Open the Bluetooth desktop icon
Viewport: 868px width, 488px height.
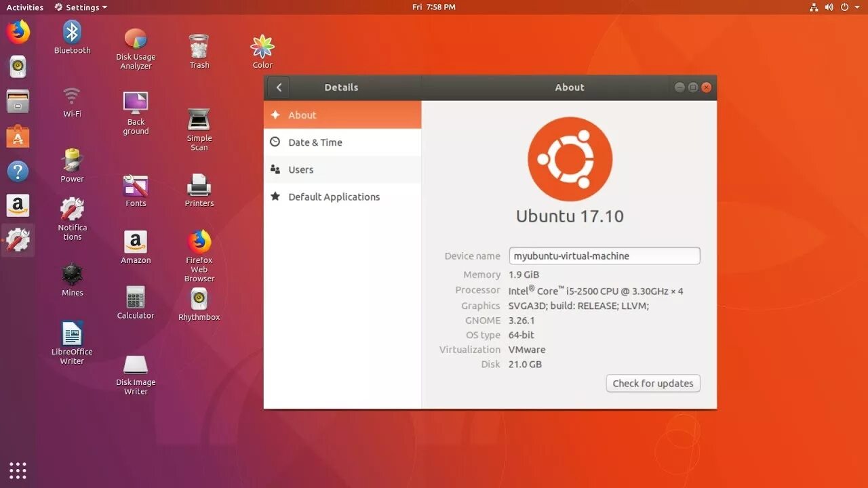click(73, 38)
